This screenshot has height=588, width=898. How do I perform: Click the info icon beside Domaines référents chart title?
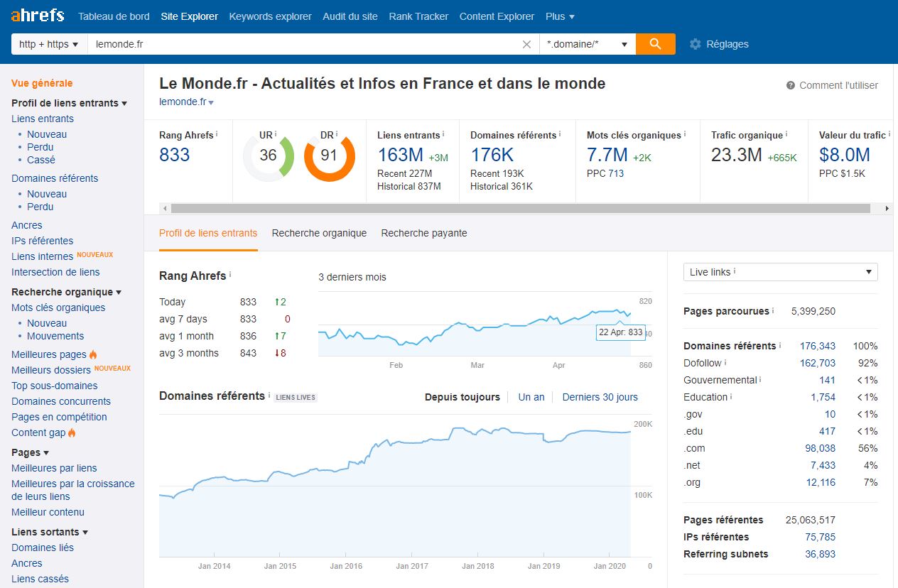click(x=270, y=396)
